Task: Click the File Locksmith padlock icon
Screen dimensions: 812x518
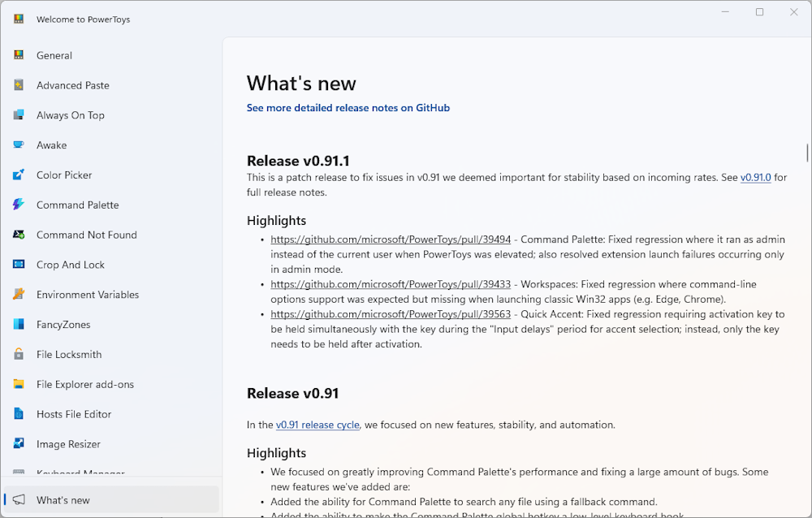Action: (19, 354)
